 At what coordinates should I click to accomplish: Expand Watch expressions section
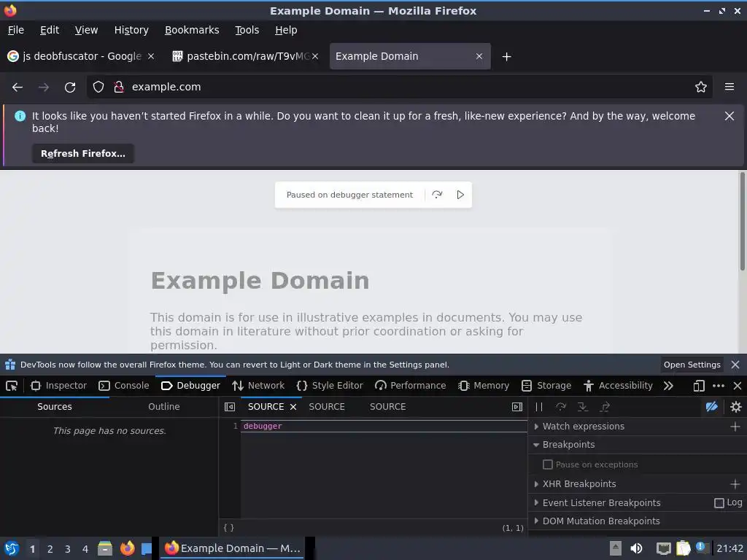(x=536, y=427)
